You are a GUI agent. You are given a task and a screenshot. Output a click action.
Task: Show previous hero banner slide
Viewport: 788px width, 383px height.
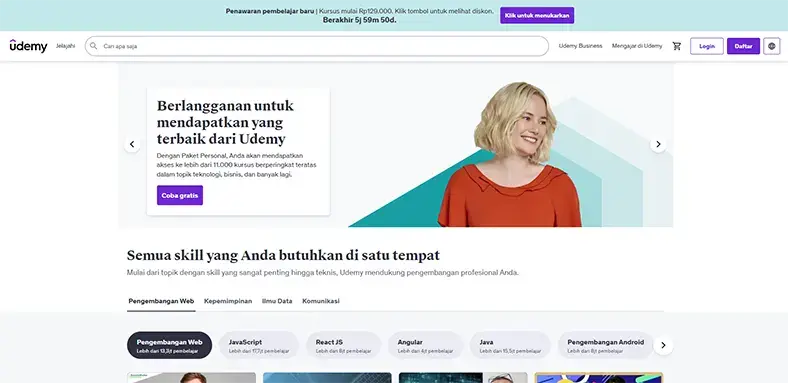132,144
